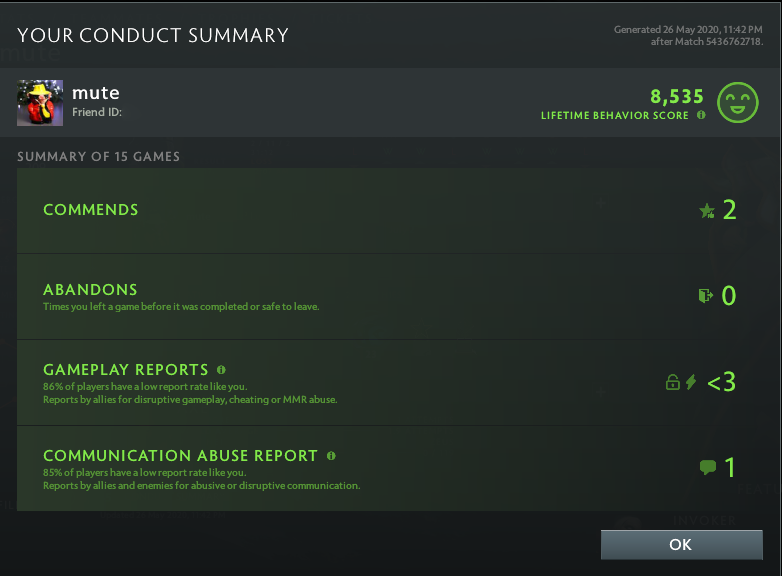
Task: Click the OK button
Action: (x=681, y=545)
